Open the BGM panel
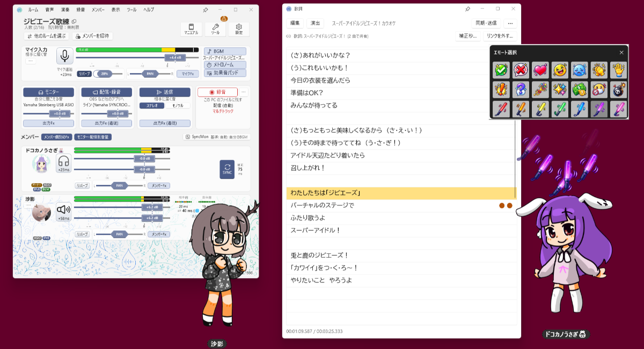The height and width of the screenshot is (349, 644). pos(225,52)
